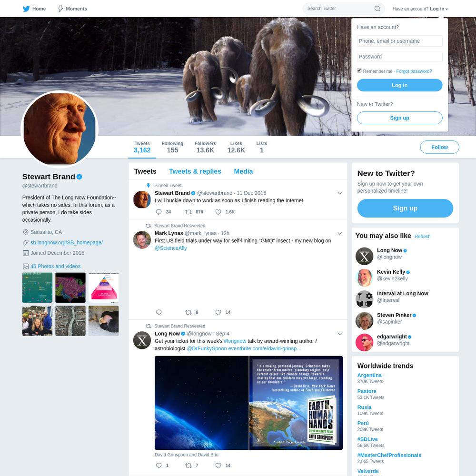Image resolution: width=476 pixels, height=476 pixels.
Task: Open the Likes 12.6K stat
Action: pos(236,147)
